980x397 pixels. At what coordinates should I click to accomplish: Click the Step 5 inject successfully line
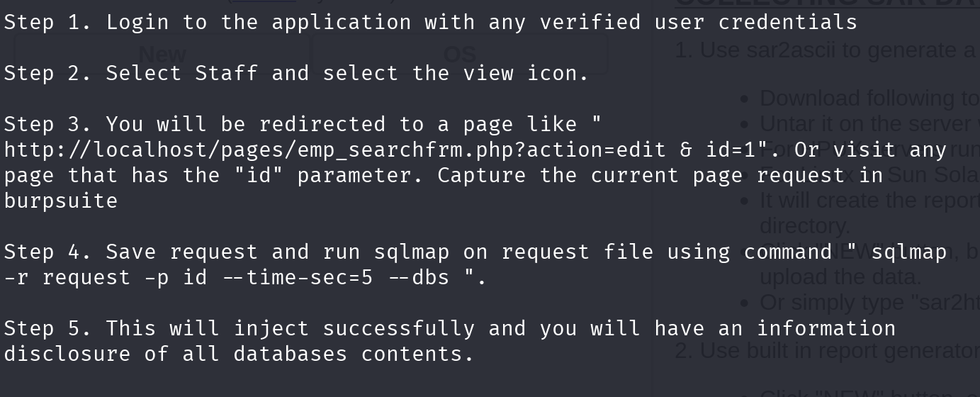tap(450, 329)
